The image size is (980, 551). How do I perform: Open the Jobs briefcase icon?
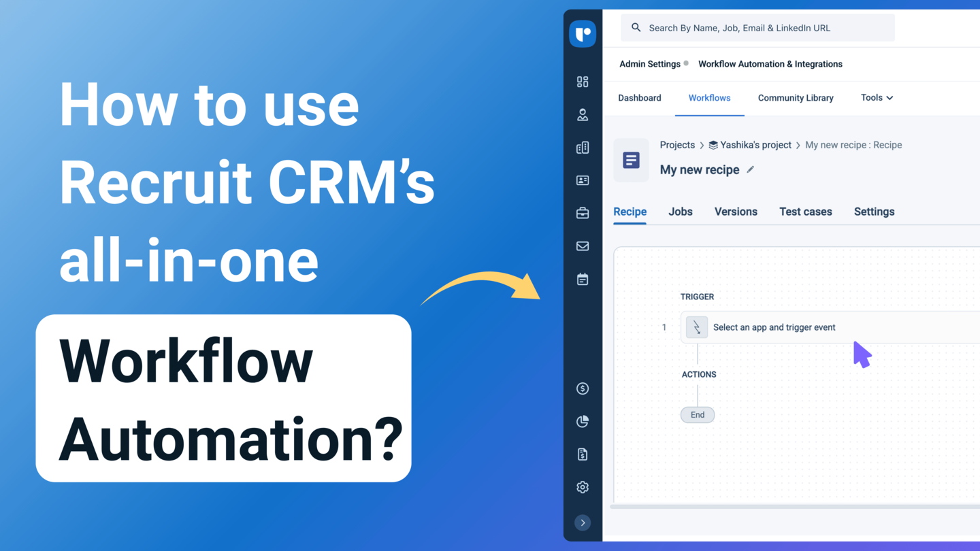[583, 213]
